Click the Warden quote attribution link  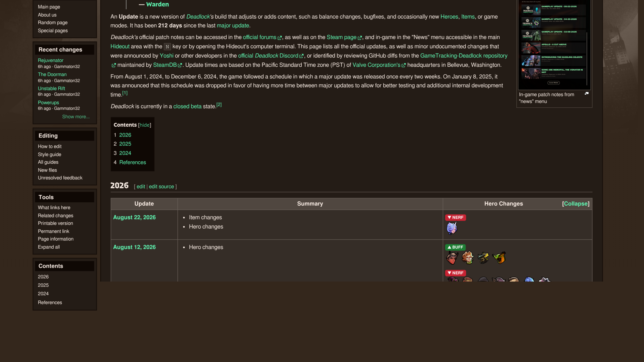(x=157, y=4)
